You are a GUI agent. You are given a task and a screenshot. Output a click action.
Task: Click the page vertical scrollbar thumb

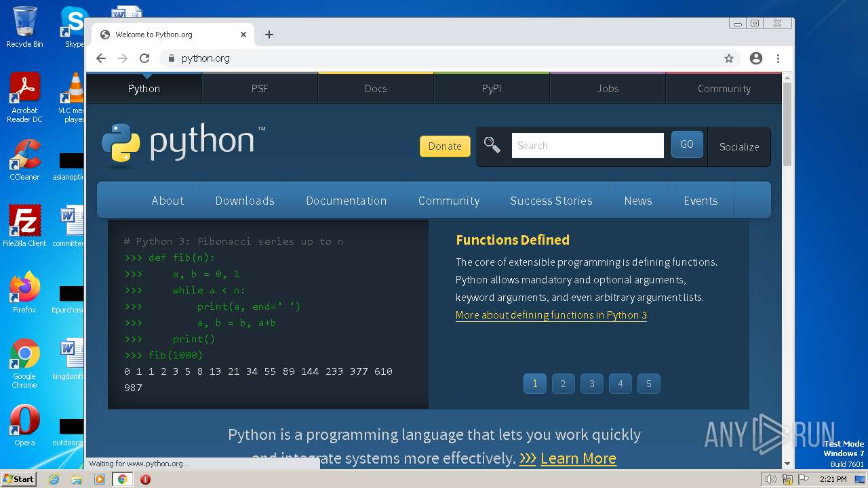click(787, 125)
